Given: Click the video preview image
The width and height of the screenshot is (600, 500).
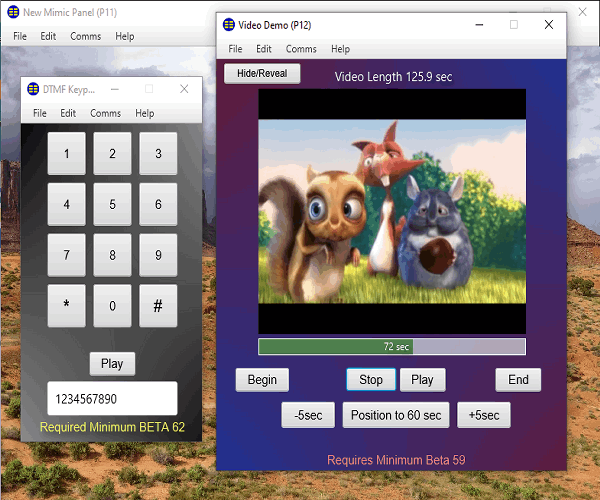Looking at the screenshot, I should (392, 211).
